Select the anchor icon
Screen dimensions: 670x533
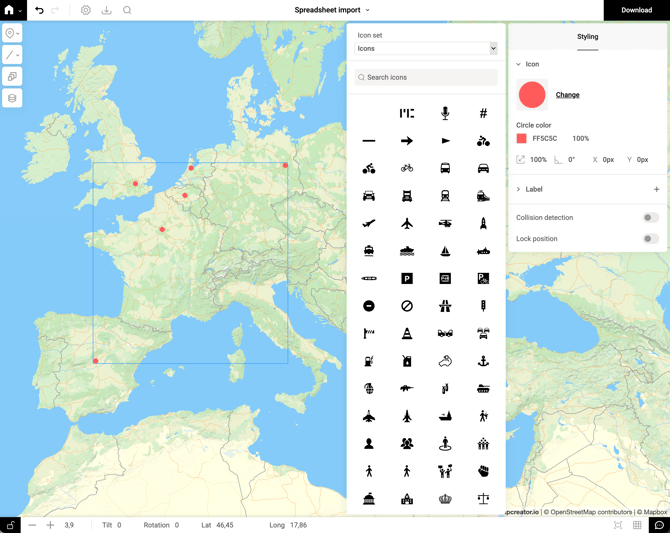(x=483, y=361)
